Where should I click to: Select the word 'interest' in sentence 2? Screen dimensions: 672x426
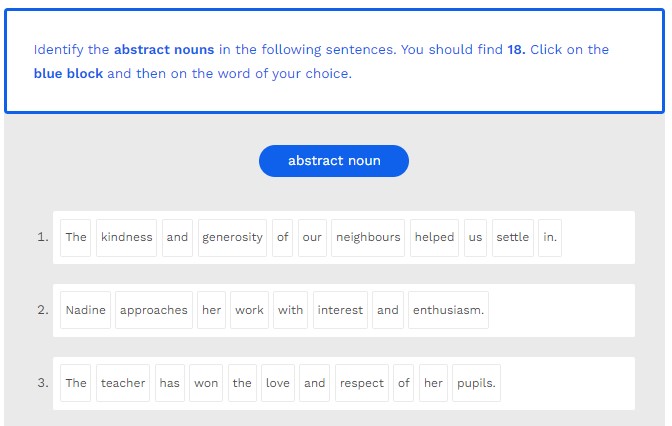pos(340,311)
